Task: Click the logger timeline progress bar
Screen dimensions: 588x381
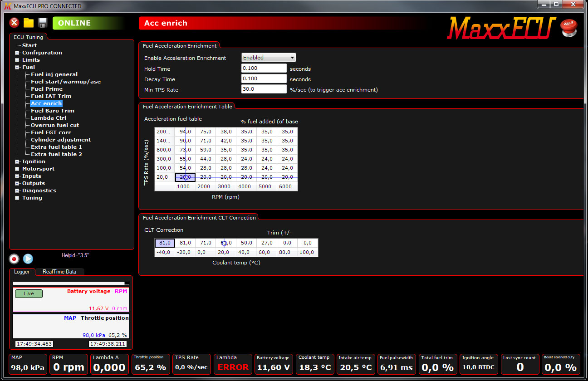Action: tap(71, 283)
